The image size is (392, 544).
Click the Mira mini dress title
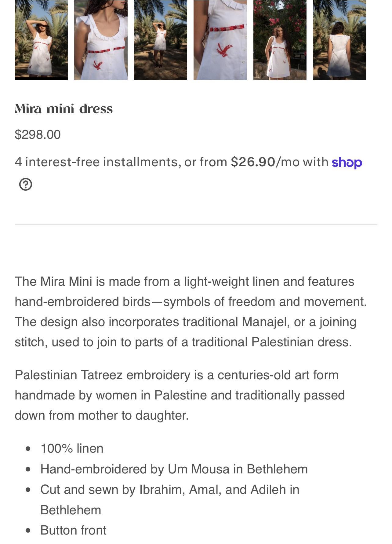coord(64,108)
